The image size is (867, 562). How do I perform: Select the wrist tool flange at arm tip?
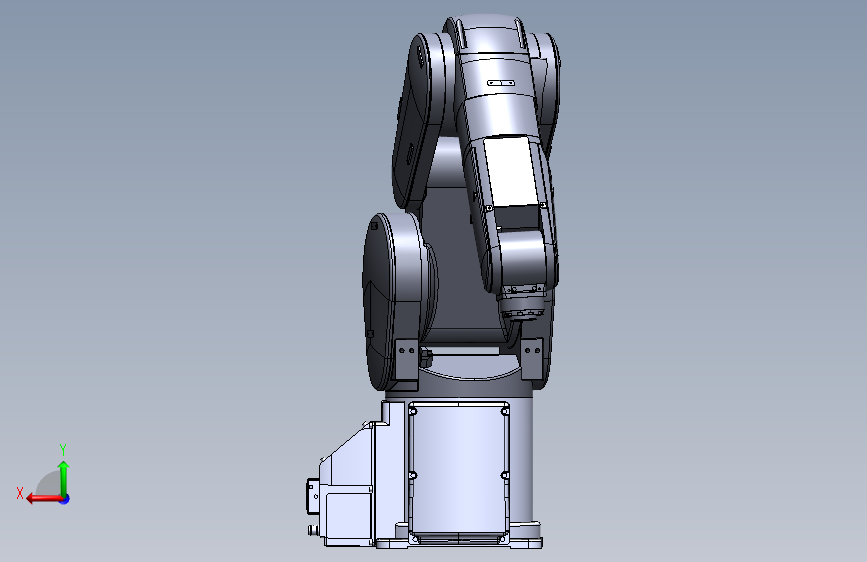(524, 305)
